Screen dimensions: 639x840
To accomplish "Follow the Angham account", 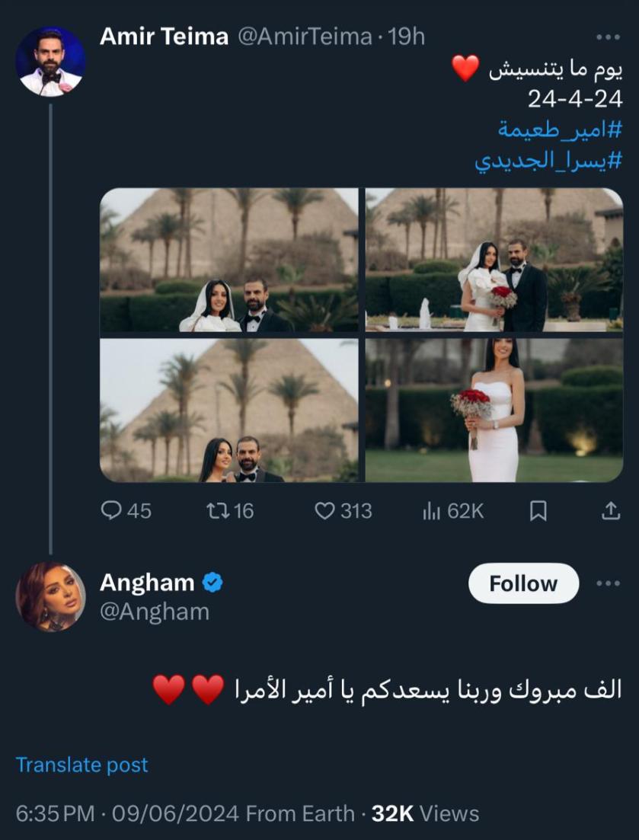I will 523,583.
